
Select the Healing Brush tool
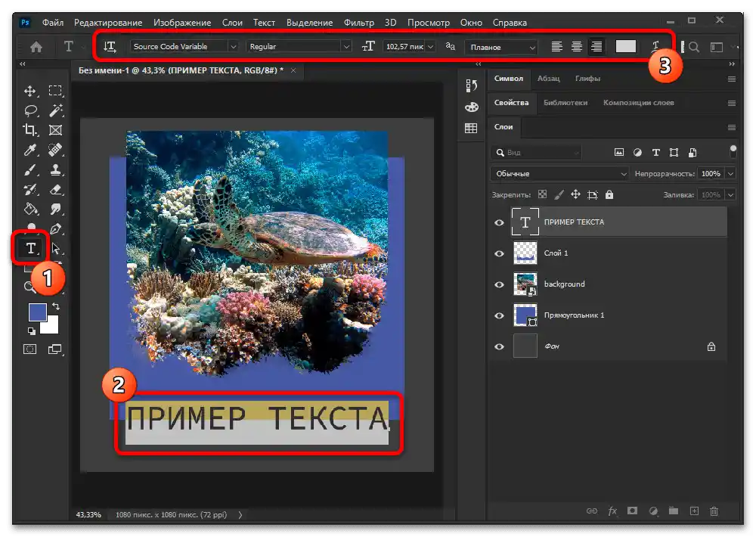coord(55,150)
